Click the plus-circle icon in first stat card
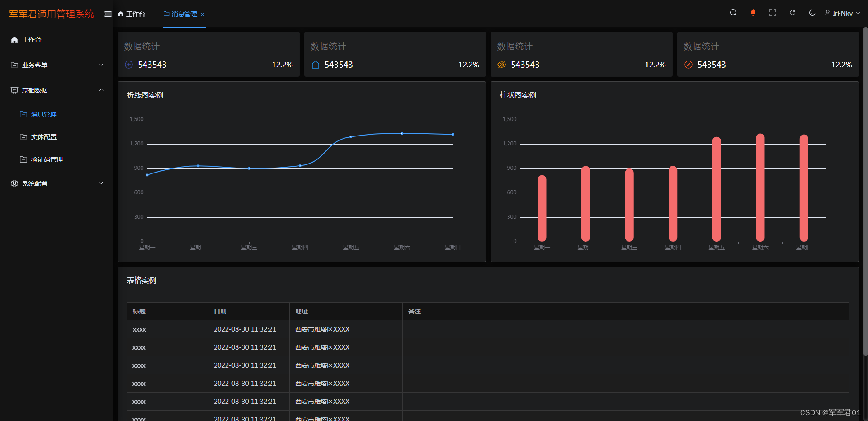The height and width of the screenshot is (421, 868). [129, 65]
